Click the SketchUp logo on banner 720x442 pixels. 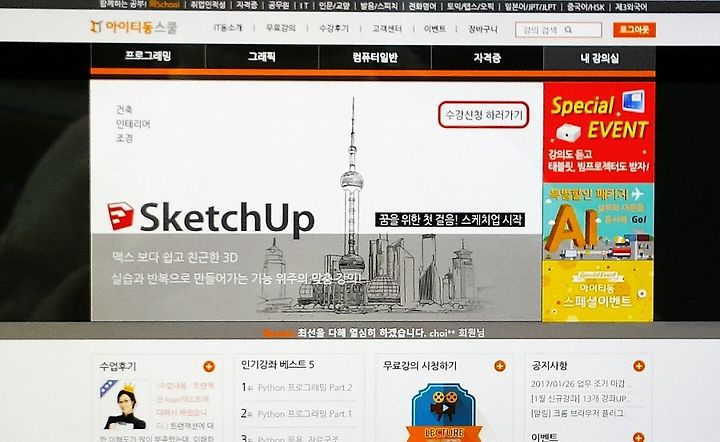[211, 217]
